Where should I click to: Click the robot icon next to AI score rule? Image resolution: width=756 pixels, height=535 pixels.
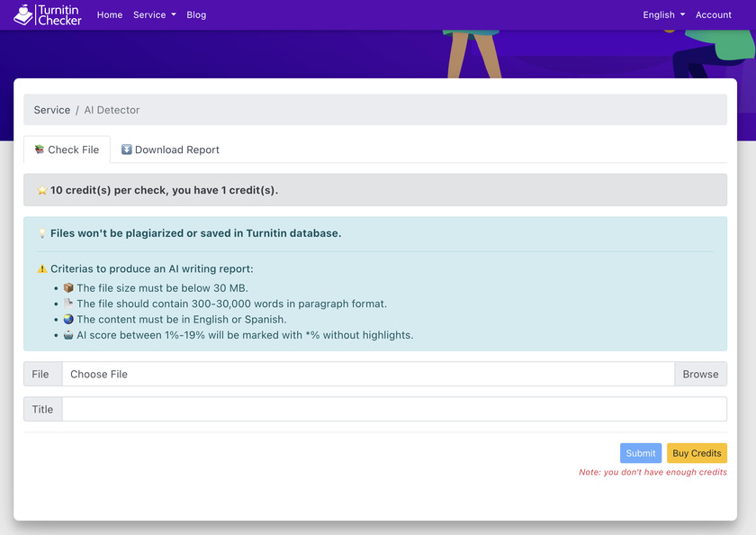(x=68, y=335)
